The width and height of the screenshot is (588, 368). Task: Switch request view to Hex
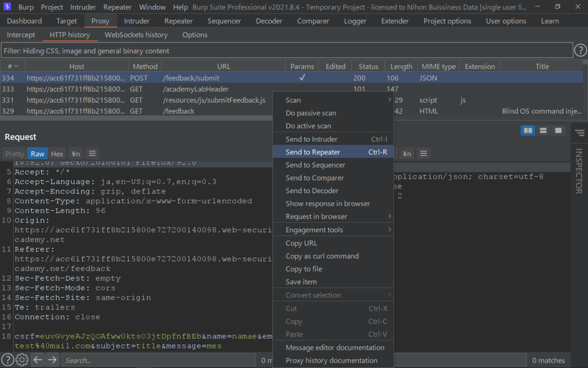[57, 154]
